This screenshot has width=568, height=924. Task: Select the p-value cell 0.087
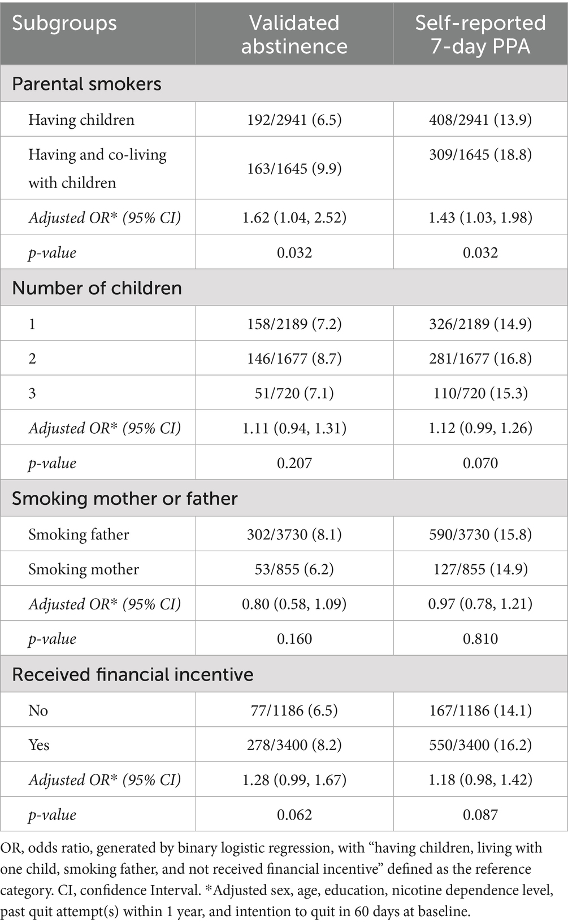(480, 814)
